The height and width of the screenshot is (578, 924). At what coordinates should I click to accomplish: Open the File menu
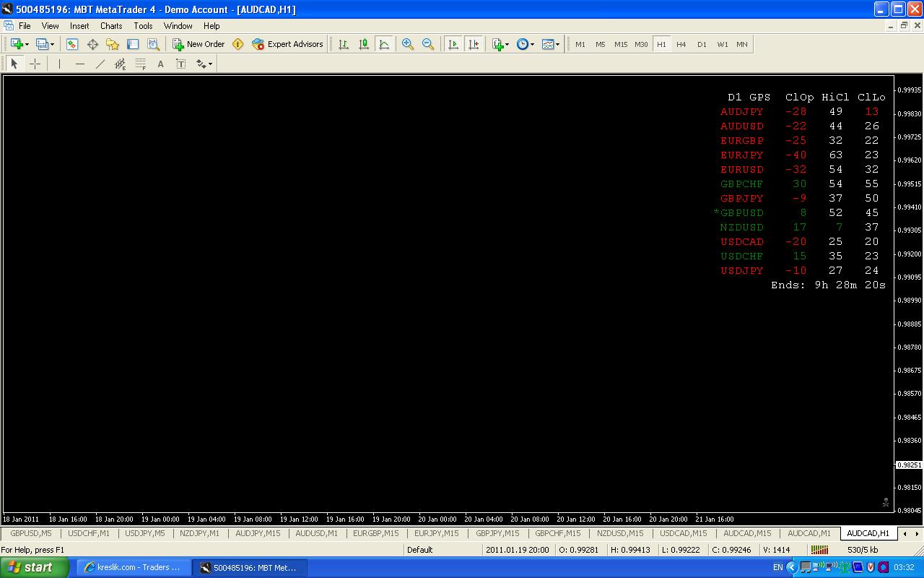click(x=25, y=25)
